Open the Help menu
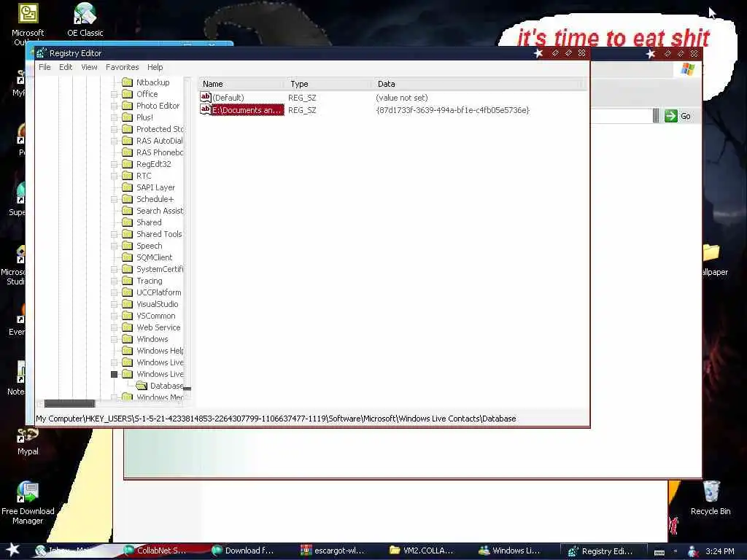The width and height of the screenshot is (747, 560). [155, 67]
